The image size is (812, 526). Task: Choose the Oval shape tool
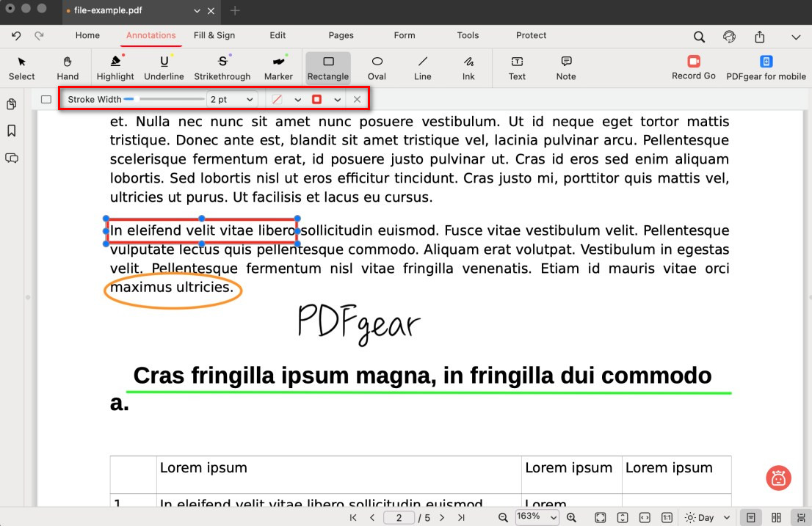377,67
